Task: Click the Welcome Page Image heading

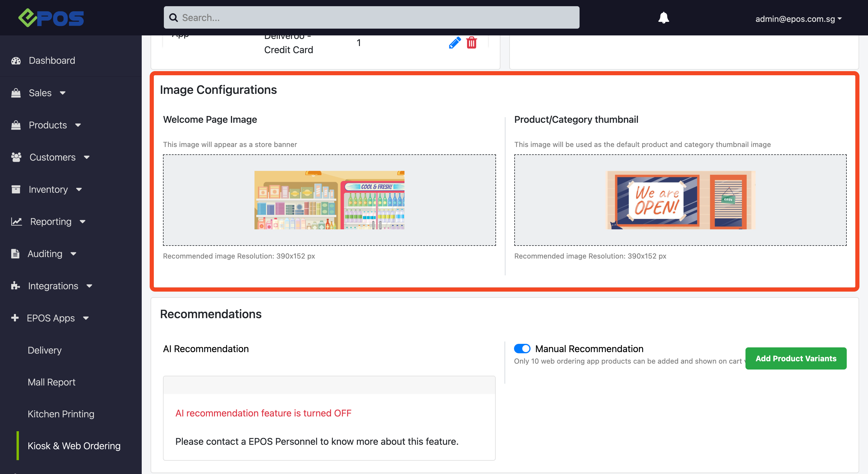Action: 210,120
